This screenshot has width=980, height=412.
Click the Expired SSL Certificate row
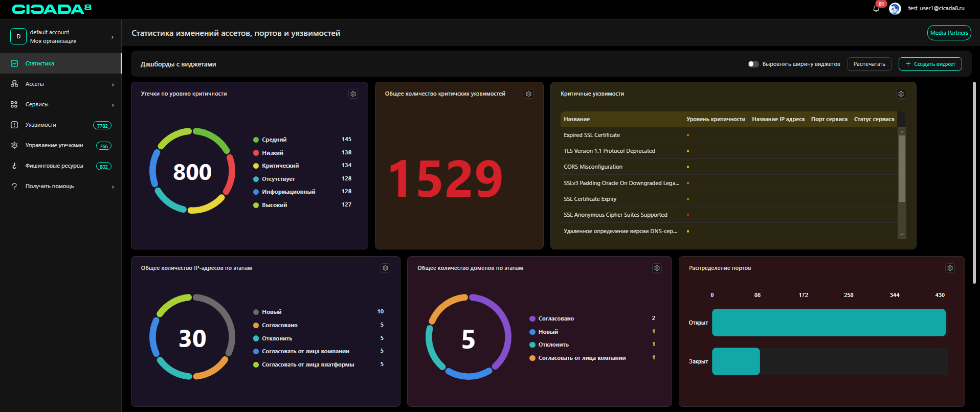click(729, 135)
